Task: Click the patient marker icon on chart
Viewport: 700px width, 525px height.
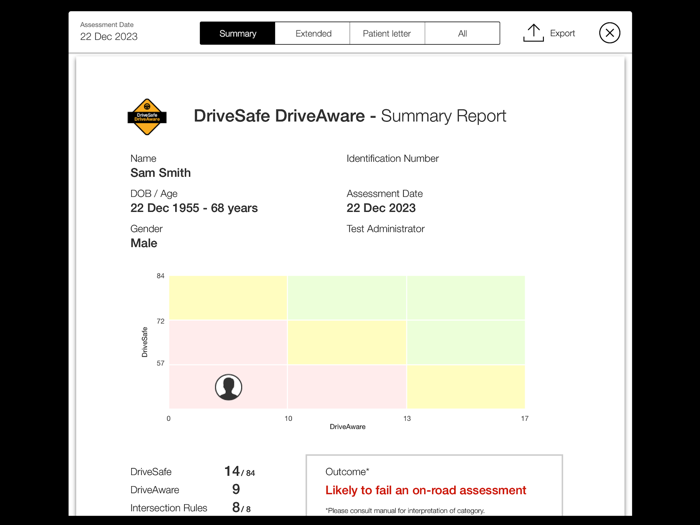Action: (x=229, y=387)
